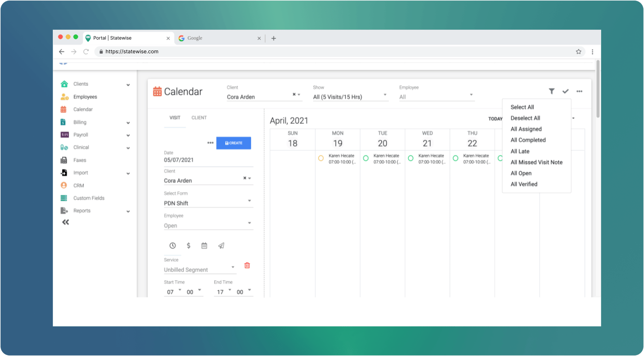
Task: Click the dollar sign icon in the visit form
Action: pyautogui.click(x=188, y=245)
